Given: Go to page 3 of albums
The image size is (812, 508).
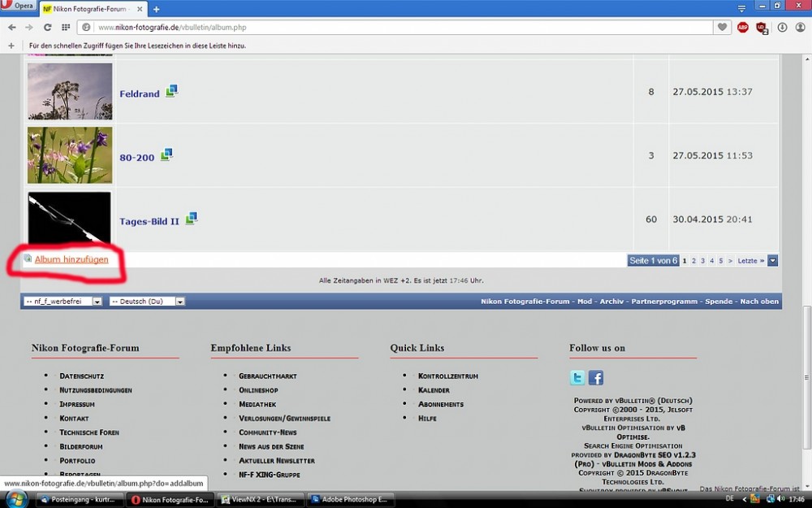Looking at the screenshot, I should 702,261.
